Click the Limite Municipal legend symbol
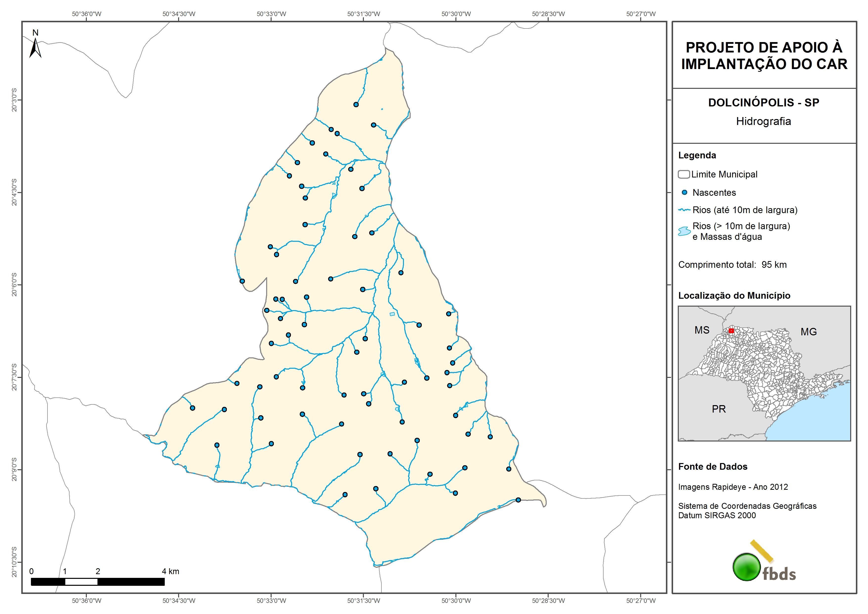This screenshot has height=614, width=868. click(x=683, y=174)
